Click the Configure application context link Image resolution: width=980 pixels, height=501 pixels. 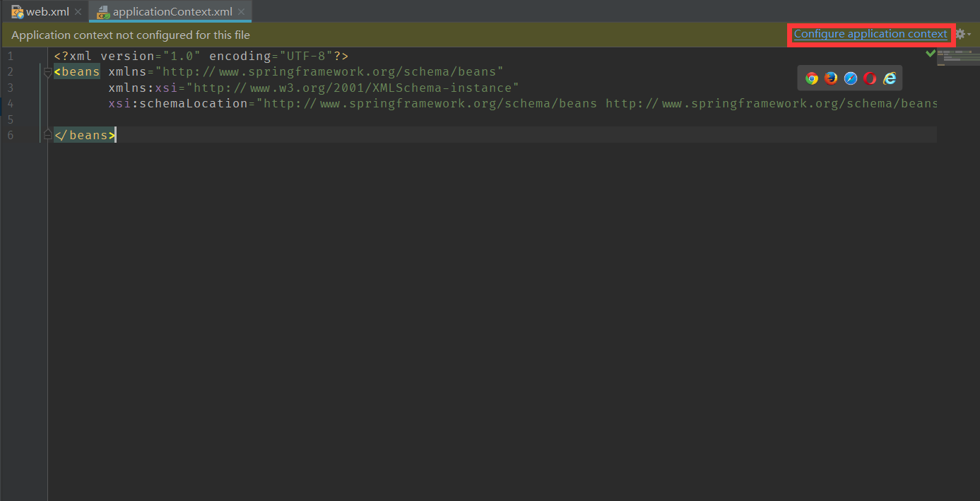point(870,33)
